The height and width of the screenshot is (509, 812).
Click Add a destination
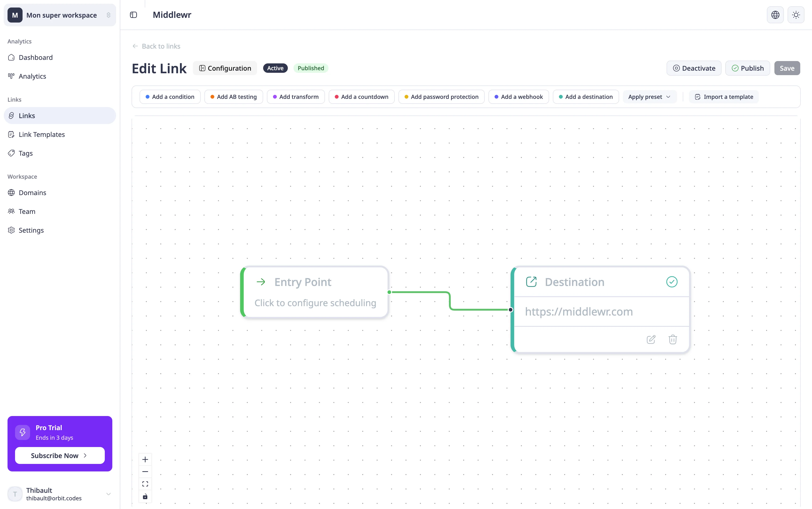tap(586, 97)
